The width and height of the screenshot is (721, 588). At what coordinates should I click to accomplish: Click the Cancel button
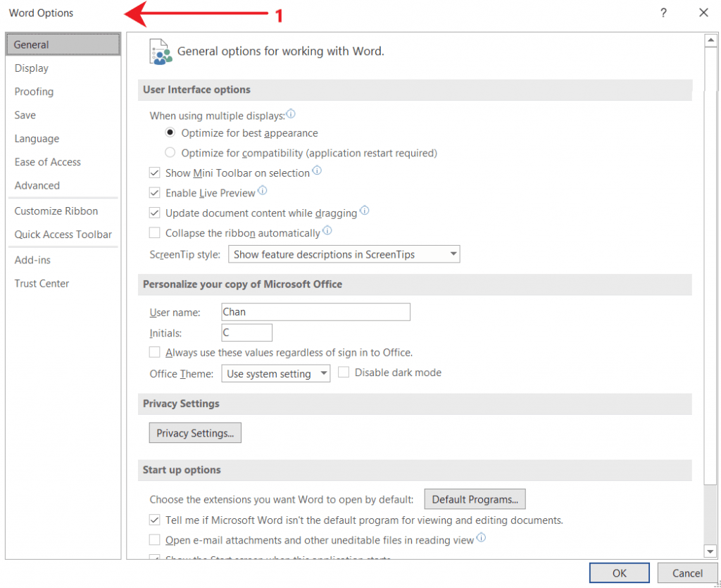687,573
